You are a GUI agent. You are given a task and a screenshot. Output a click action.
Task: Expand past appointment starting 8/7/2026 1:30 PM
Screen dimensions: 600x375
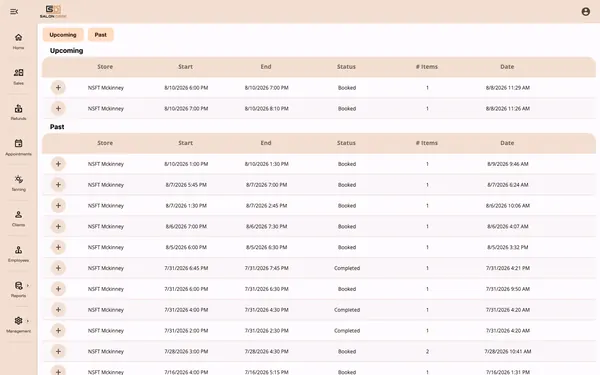[58, 205]
